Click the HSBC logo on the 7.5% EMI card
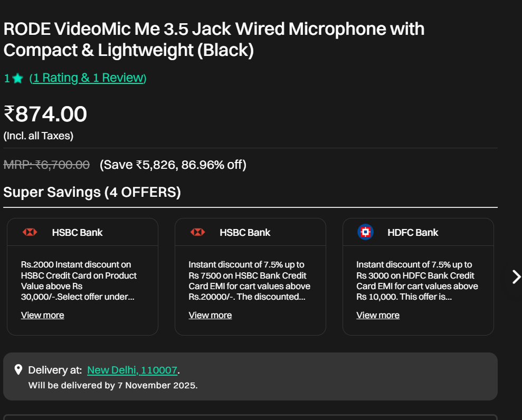Viewport: 522px width, 420px height. 197,232
